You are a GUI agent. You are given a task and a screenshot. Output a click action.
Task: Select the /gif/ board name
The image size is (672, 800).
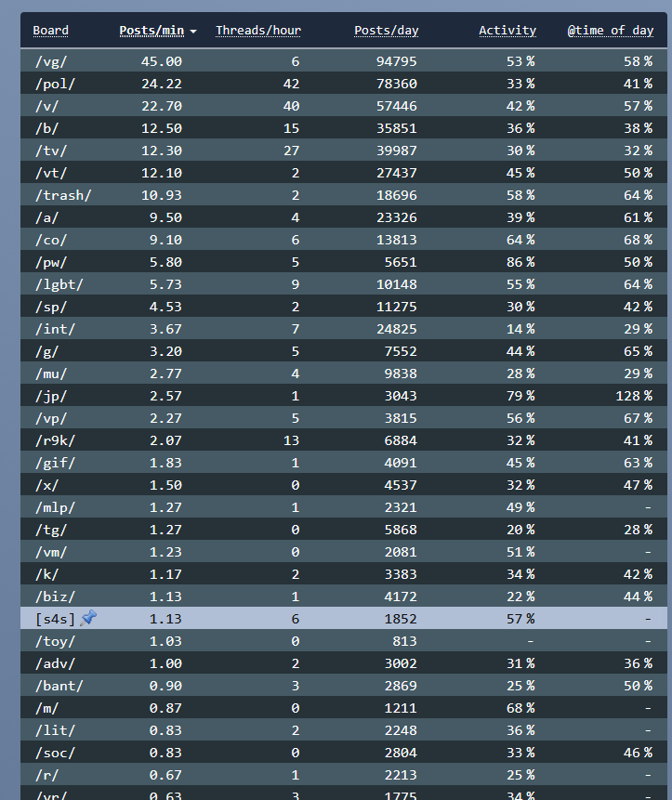55,464
